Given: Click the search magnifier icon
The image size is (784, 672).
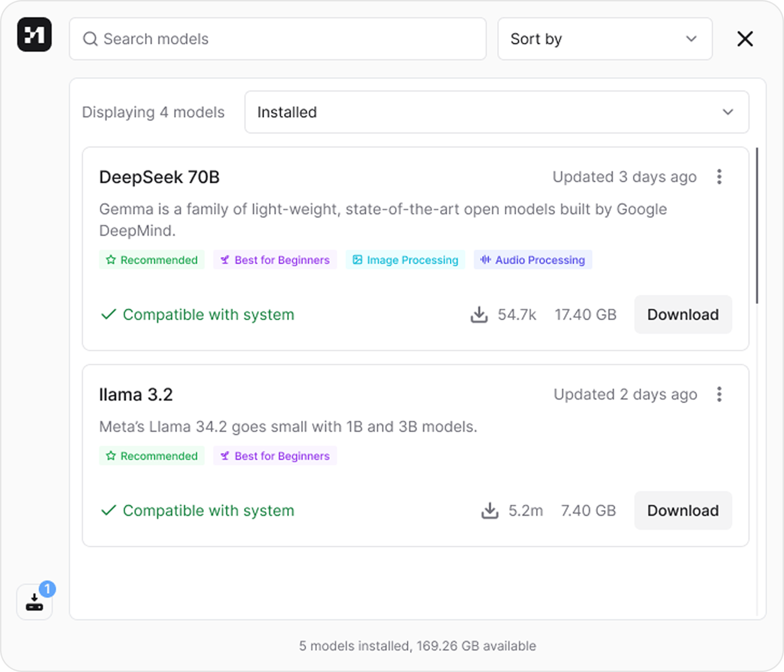Looking at the screenshot, I should pos(90,39).
